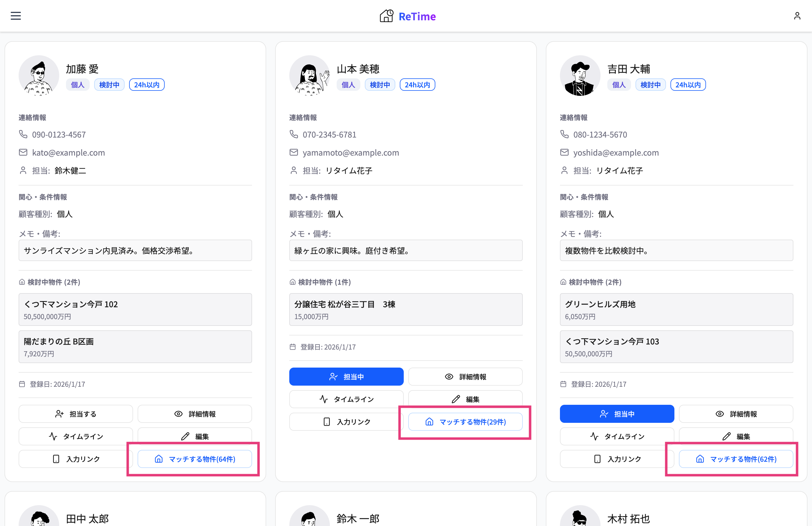This screenshot has width=812, height=526.
Task: Toggle 担当する button on 加藤 愛 card
Action: pos(76,414)
